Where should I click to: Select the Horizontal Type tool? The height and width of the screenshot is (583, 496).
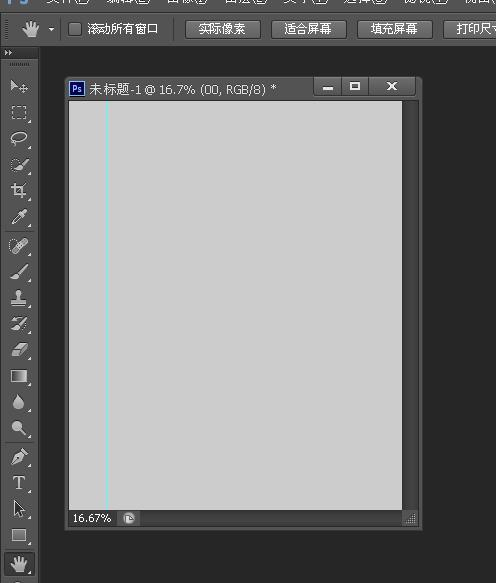(x=19, y=483)
